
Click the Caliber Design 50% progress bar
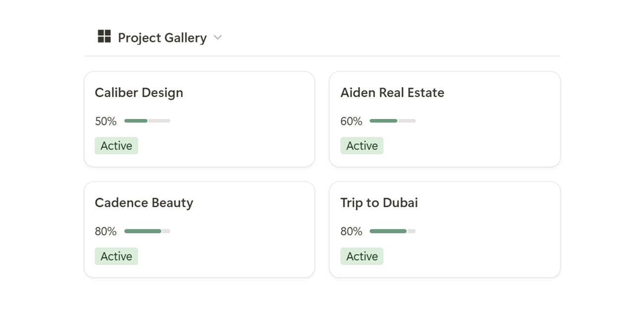click(x=147, y=121)
